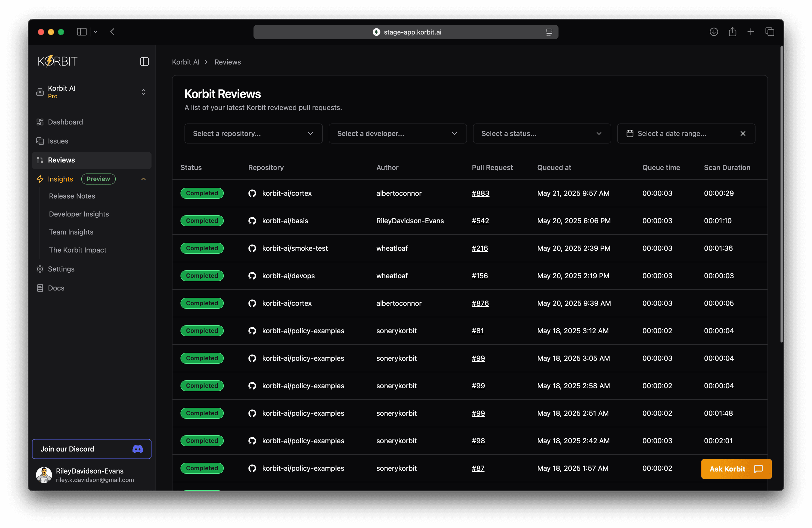The image size is (812, 528).
Task: Open pull request #876 link
Action: click(x=480, y=303)
